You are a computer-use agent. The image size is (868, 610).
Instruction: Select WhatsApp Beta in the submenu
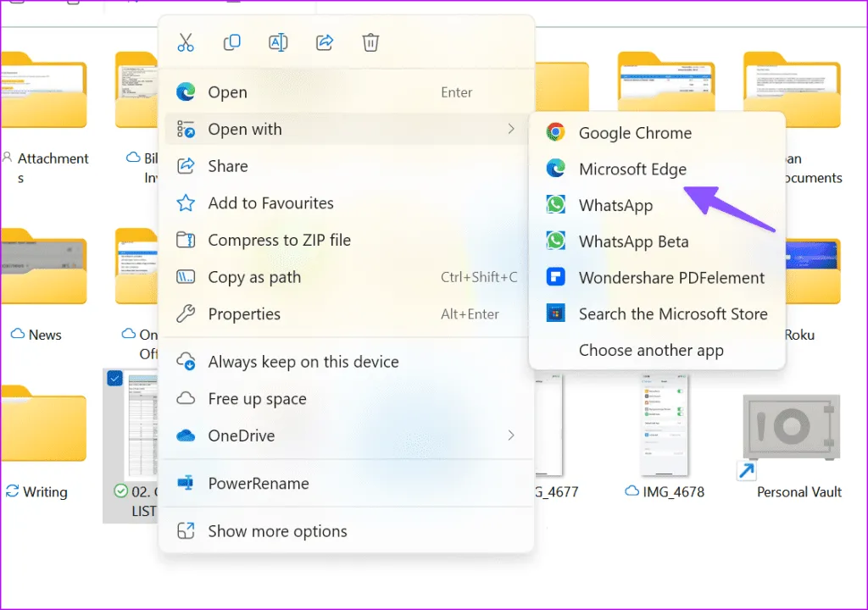pyautogui.click(x=633, y=241)
